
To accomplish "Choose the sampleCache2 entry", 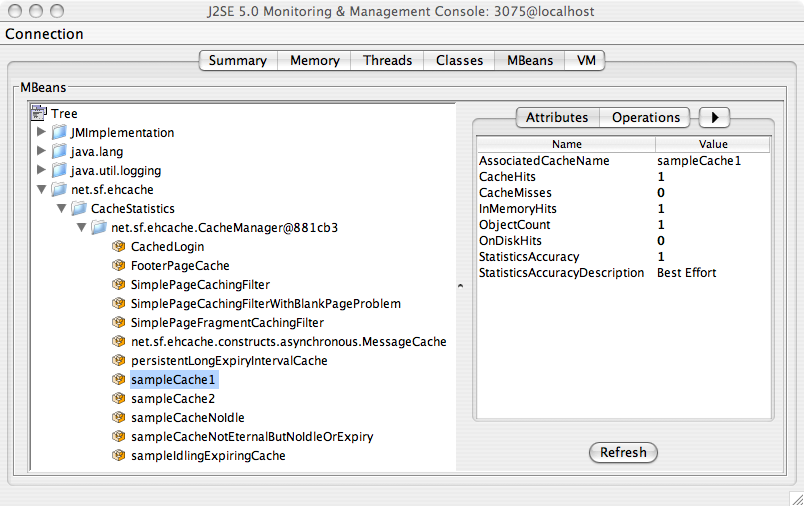I will [173, 398].
